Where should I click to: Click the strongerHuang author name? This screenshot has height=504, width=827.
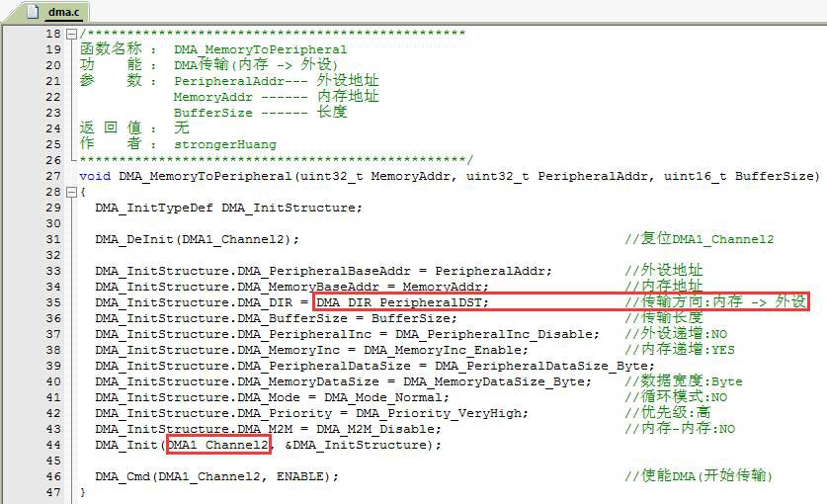tap(225, 144)
